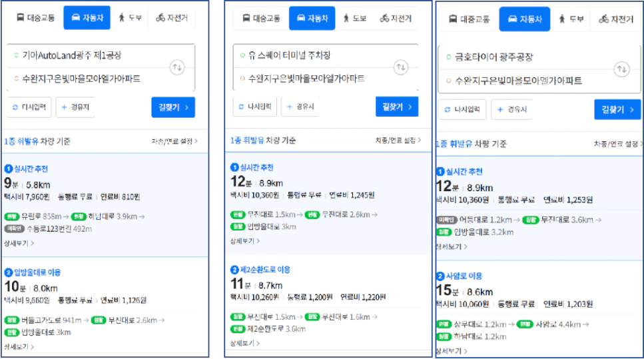This screenshot has width=644, height=359.
Task: Add a waypoint (경유지) in the 기아AutoLand panel
Action: tap(75, 107)
